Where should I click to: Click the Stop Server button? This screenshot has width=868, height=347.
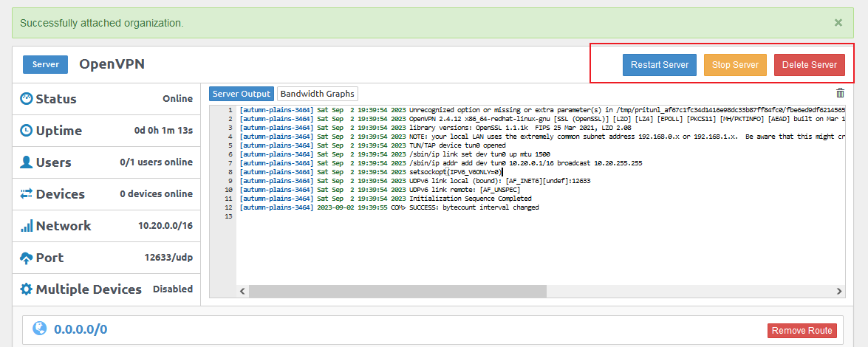coord(735,65)
